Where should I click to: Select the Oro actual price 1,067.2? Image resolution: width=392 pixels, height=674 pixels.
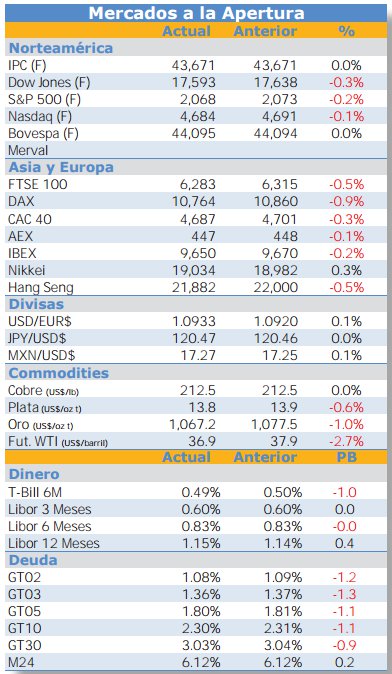[x=193, y=424]
